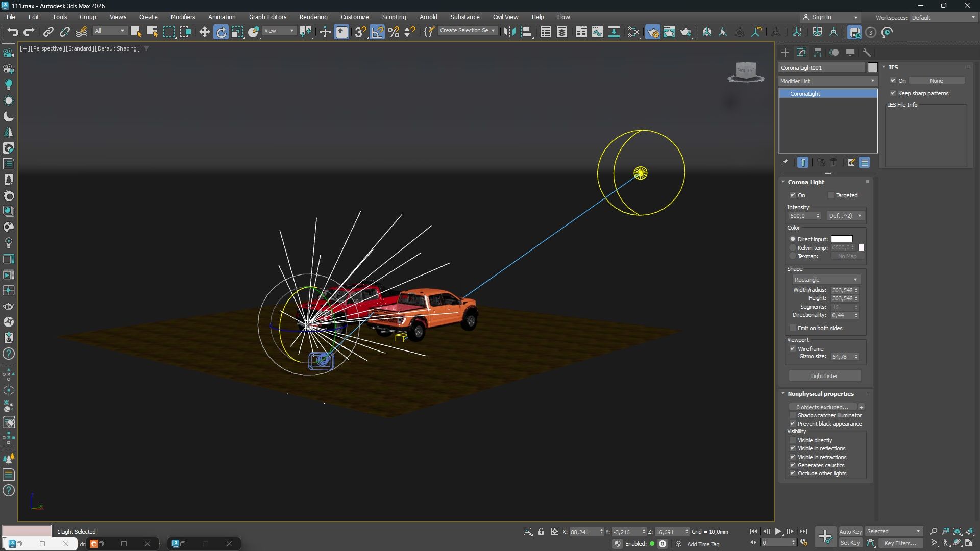Viewport: 980px width, 551px height.
Task: Switch to the Create panel plus icon
Action: (785, 53)
